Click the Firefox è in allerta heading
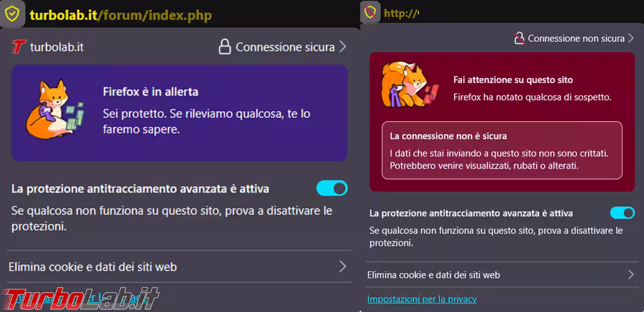Viewport: 644px width, 312px height. pyautogui.click(x=151, y=92)
